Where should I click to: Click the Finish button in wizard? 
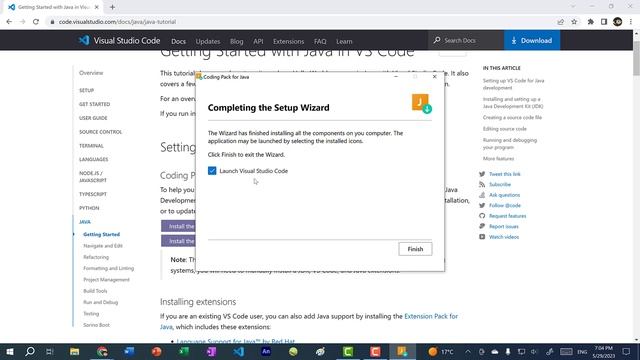[415, 249]
